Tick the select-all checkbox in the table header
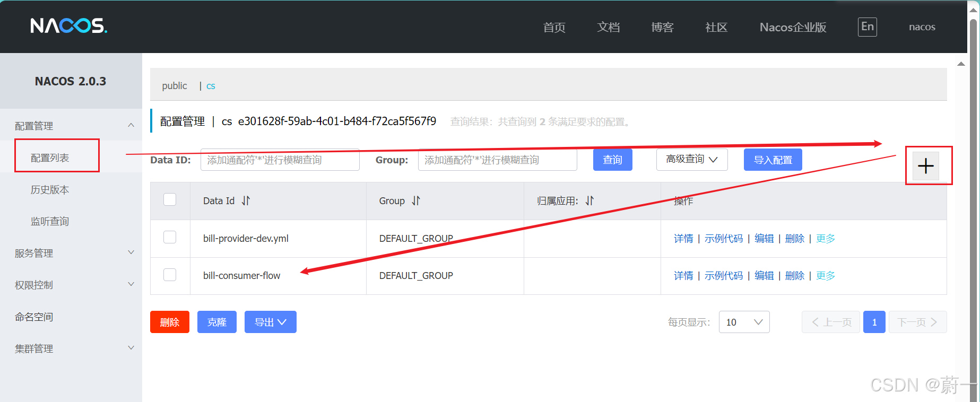The image size is (980, 402). (x=170, y=199)
